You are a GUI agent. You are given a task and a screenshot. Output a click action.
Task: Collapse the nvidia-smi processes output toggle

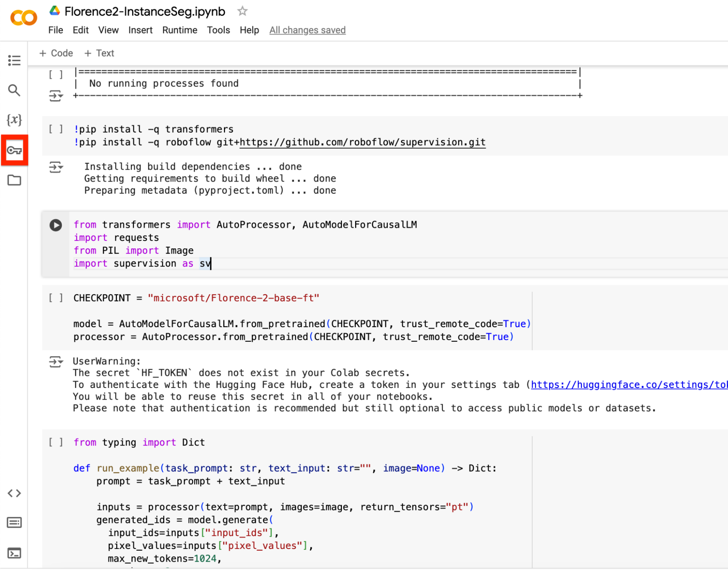click(x=56, y=96)
